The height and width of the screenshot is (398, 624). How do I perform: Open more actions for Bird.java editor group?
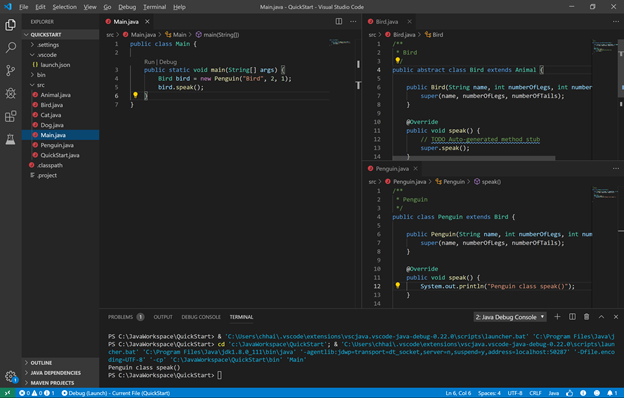point(616,21)
